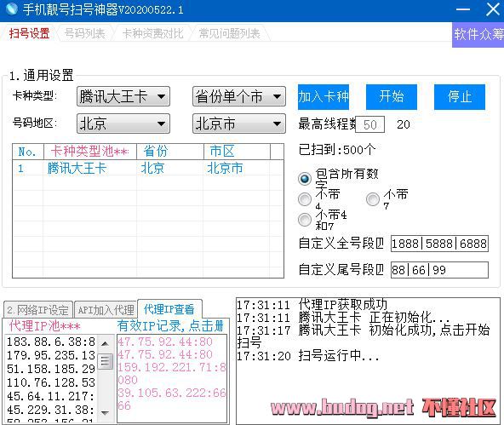This screenshot has height=425, width=504.
Task: Click the 停止 button
Action: pos(460,97)
